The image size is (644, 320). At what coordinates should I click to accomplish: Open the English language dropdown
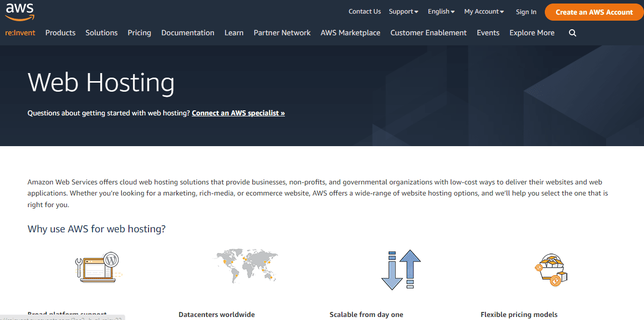click(x=441, y=12)
